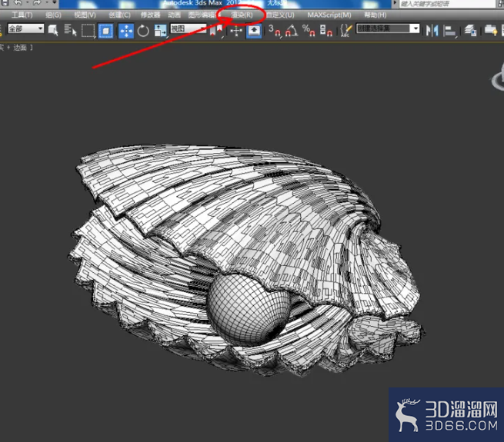The width and height of the screenshot is (504, 442).
Task: Toggle the spinner snap button
Action: click(x=326, y=31)
